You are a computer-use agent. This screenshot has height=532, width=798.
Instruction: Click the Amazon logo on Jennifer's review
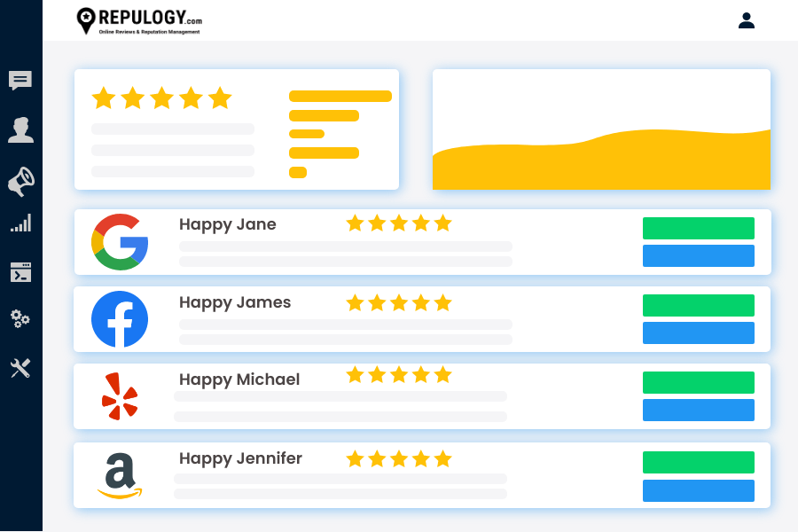[x=120, y=475]
